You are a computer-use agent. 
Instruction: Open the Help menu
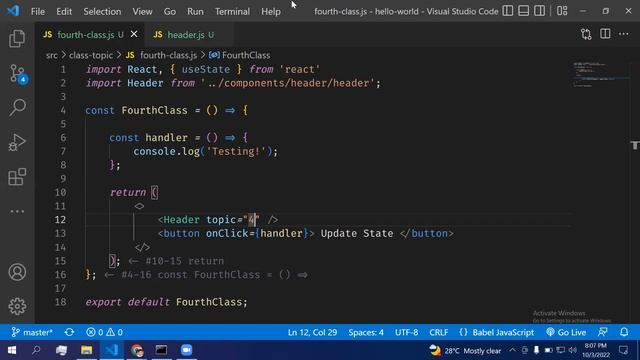[x=271, y=11]
